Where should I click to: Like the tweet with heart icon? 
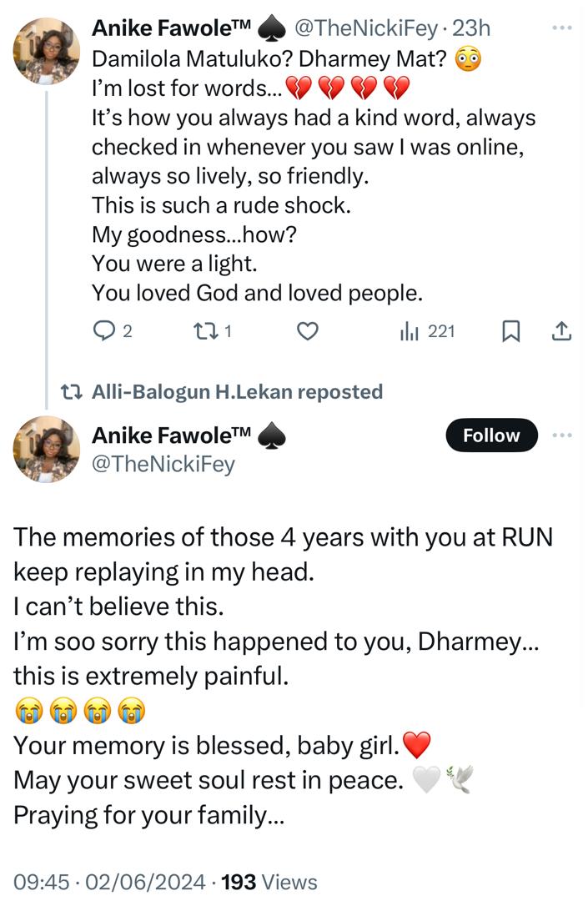pos(309,331)
